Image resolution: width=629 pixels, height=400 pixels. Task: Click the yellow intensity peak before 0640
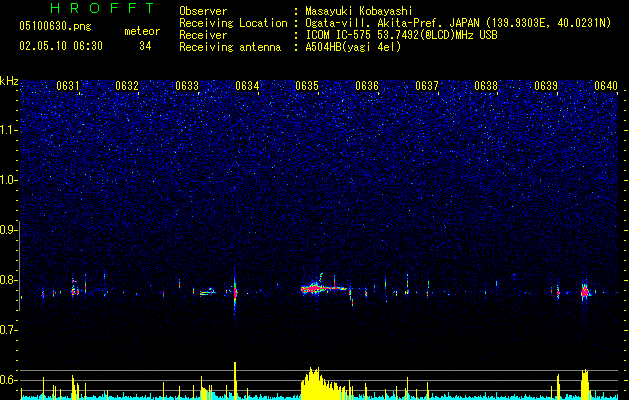pos(585,384)
